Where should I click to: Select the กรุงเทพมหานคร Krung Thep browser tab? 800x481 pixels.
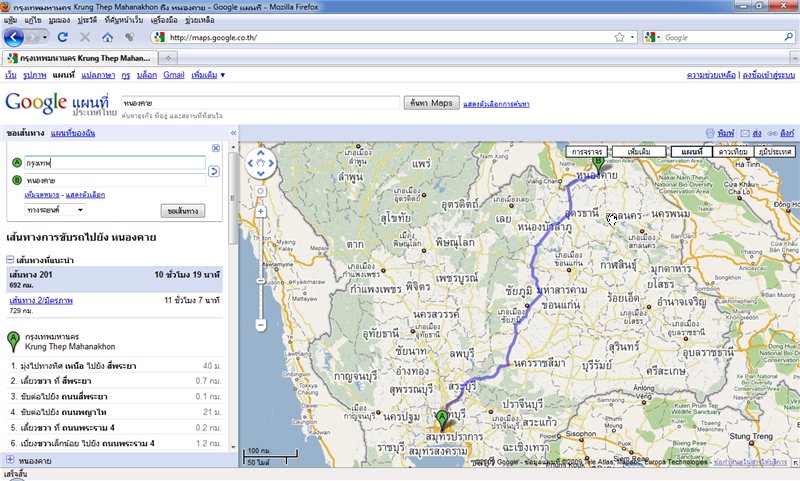point(80,58)
